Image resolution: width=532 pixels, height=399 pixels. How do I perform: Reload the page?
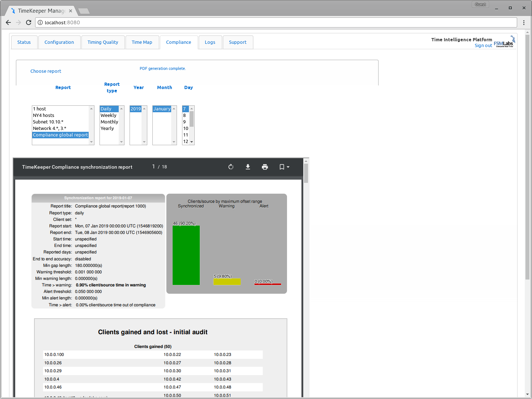pyautogui.click(x=29, y=22)
